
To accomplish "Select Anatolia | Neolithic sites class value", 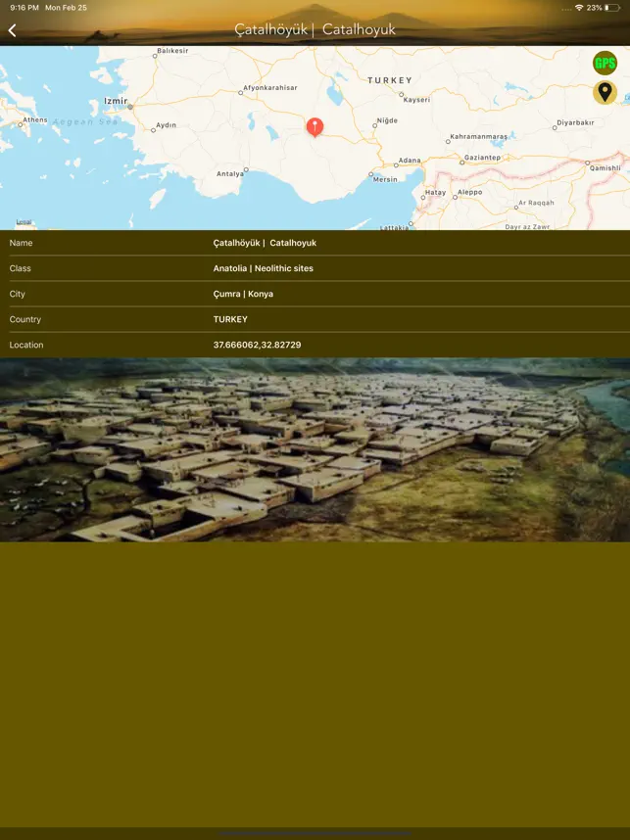I will point(264,268).
